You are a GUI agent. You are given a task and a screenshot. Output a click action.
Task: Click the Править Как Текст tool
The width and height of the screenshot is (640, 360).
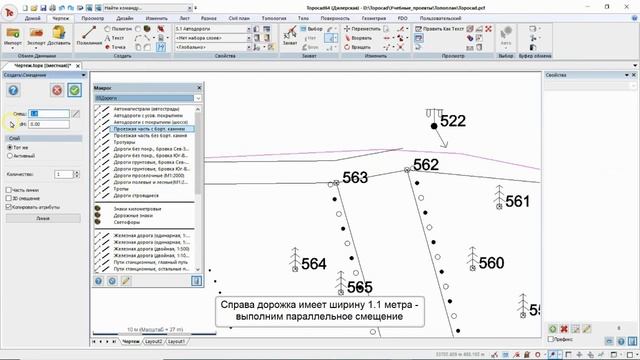[439, 29]
